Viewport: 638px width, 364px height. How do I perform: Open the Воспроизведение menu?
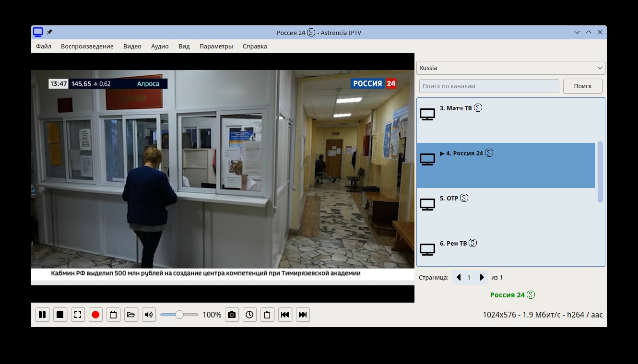[87, 47]
